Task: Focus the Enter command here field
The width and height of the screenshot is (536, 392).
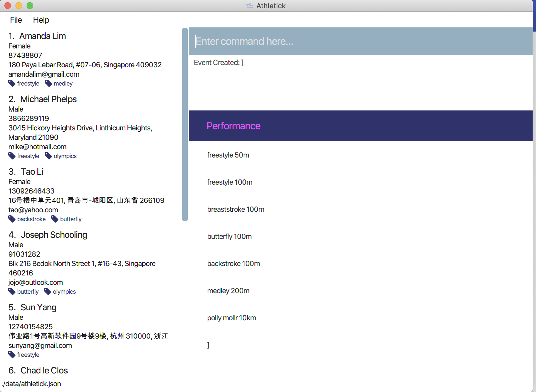Action: pos(360,41)
